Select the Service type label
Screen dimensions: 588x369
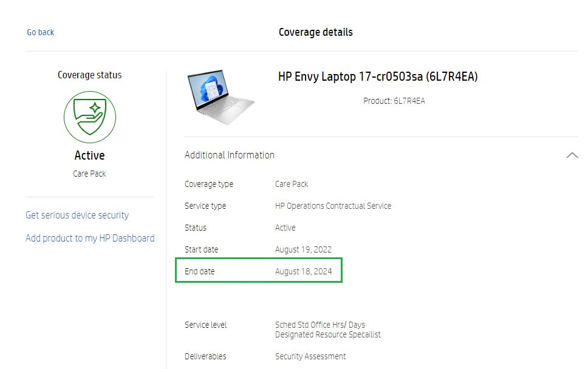205,206
